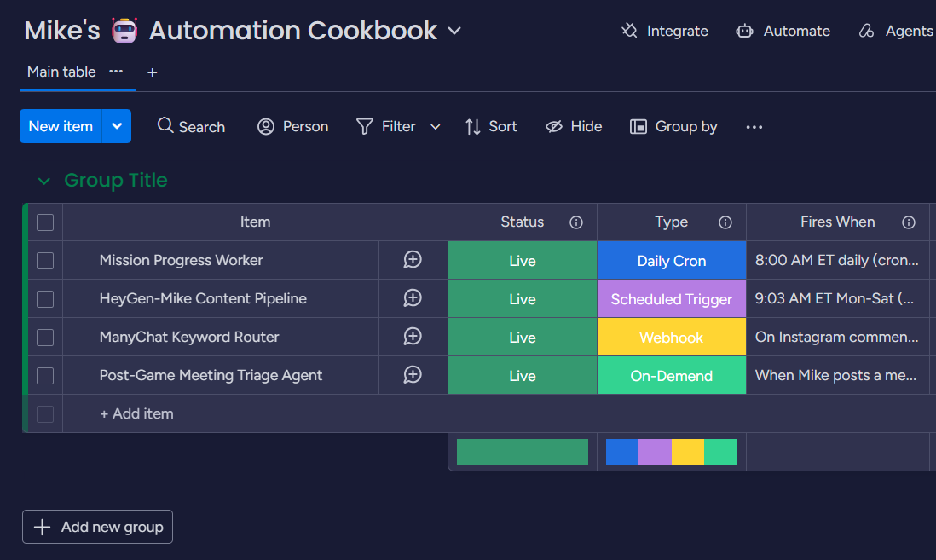Open the Automate center
Screen dimensions: 936x560
[783, 31]
